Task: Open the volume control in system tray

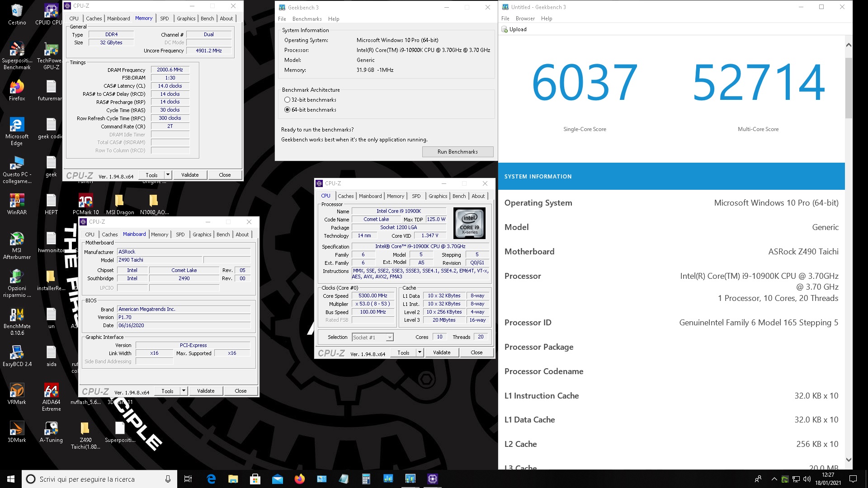Action: pyautogui.click(x=807, y=479)
